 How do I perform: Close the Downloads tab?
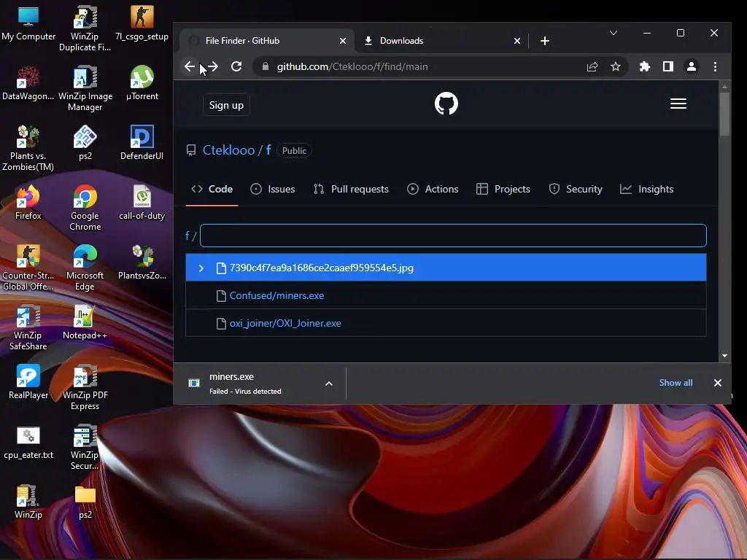coord(517,41)
